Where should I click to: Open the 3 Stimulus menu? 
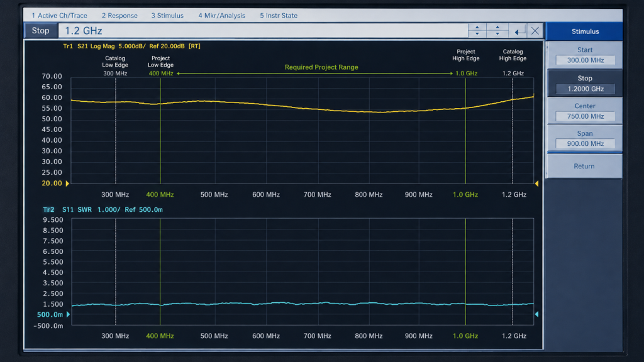[x=167, y=16]
